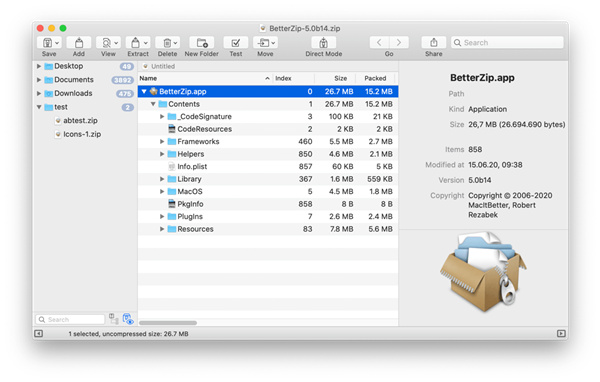Click the Add toolbar icon

tap(79, 42)
